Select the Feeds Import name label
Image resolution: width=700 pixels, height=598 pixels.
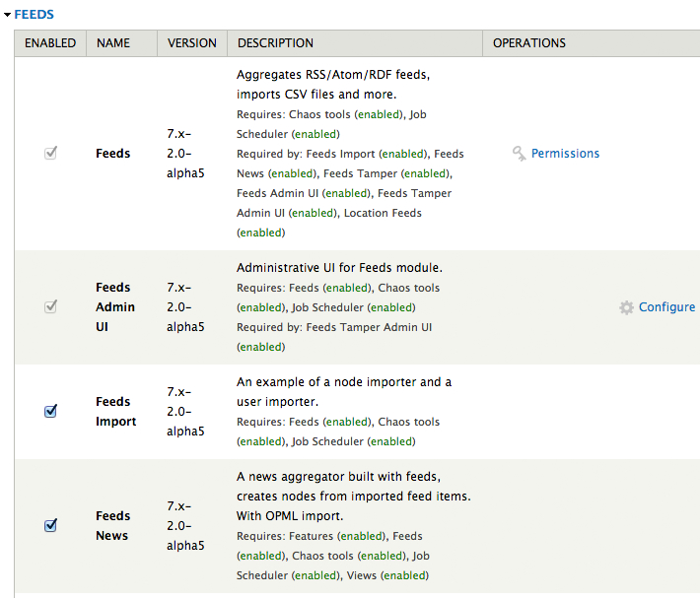pyautogui.click(x=115, y=412)
